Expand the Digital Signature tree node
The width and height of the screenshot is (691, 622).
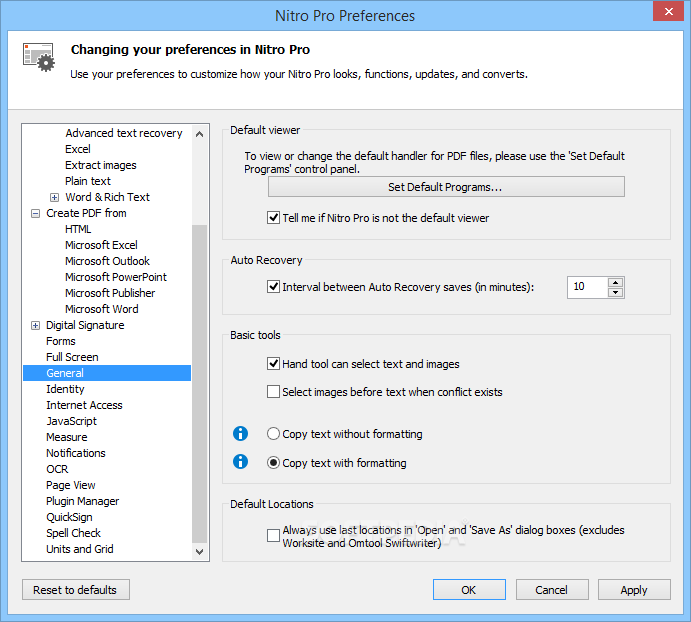[x=35, y=325]
